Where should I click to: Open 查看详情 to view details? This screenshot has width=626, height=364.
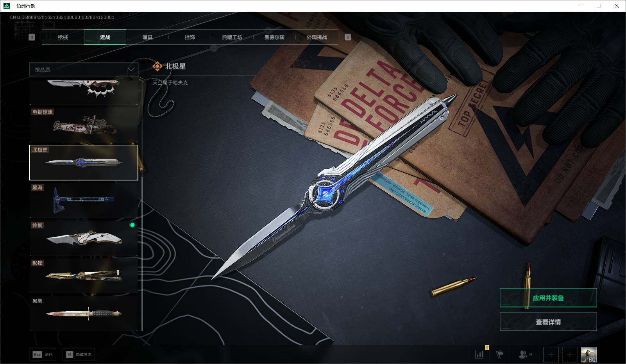click(x=548, y=322)
